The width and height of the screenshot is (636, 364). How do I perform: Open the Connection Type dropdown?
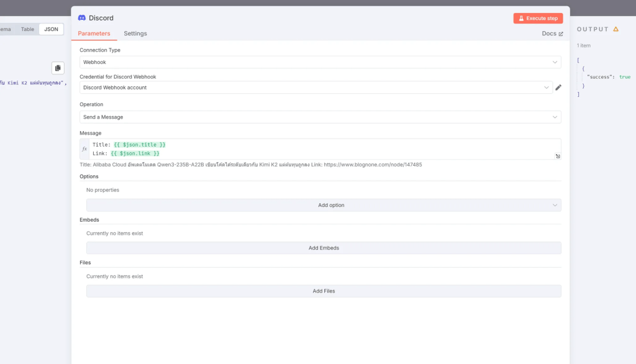tap(320, 62)
